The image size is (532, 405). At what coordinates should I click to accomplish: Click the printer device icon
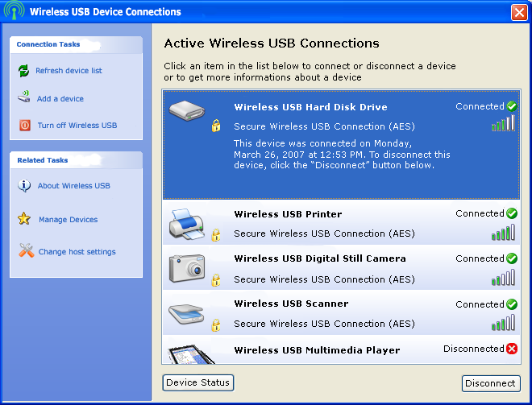click(x=187, y=224)
